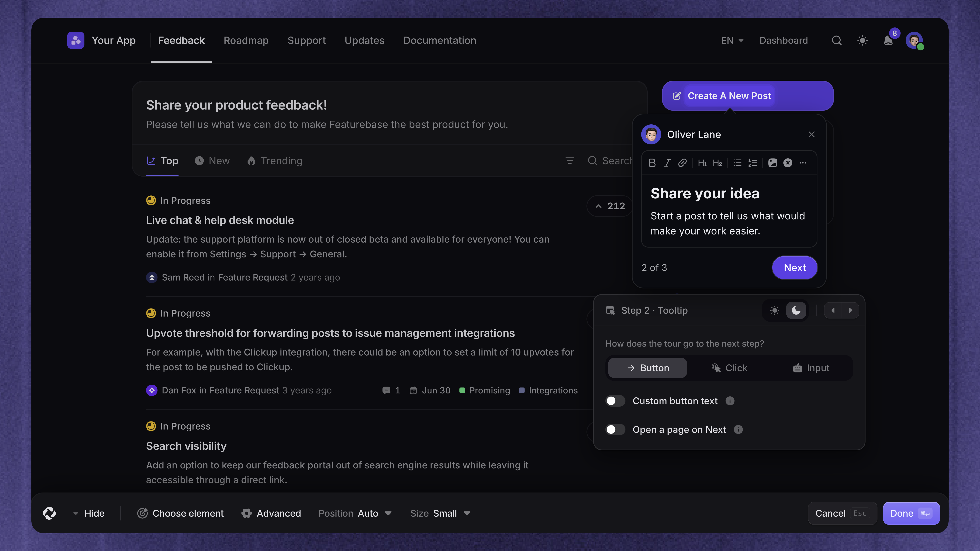The height and width of the screenshot is (551, 980).
Task: Open the Roadmap nav tab
Action: pyautogui.click(x=246, y=40)
